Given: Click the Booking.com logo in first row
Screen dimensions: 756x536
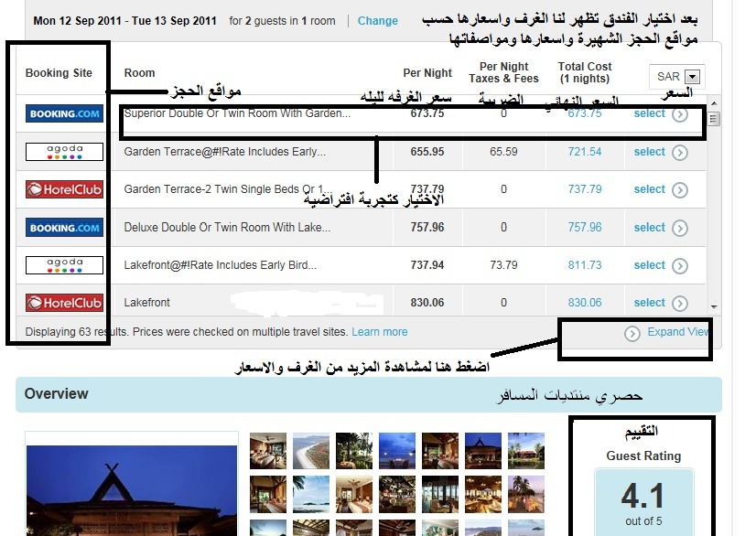Looking at the screenshot, I should click(x=64, y=114).
